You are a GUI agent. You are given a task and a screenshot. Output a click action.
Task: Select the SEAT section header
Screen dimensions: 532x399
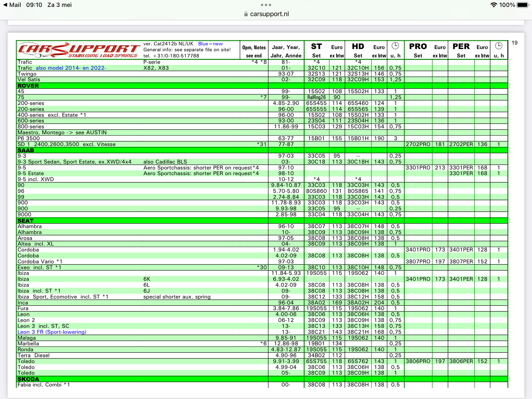coord(25,221)
